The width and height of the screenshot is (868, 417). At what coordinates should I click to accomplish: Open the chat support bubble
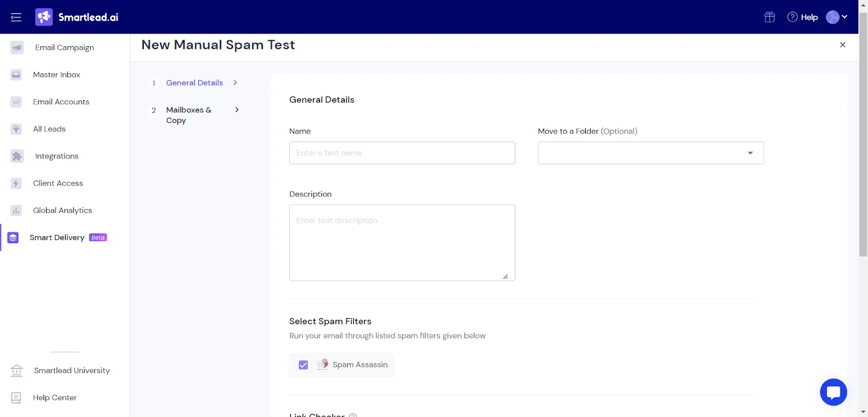(x=833, y=392)
